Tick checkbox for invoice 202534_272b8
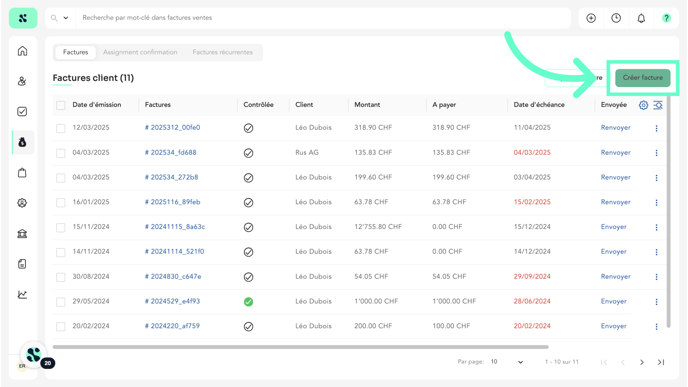The width and height of the screenshot is (688, 387). tap(61, 178)
